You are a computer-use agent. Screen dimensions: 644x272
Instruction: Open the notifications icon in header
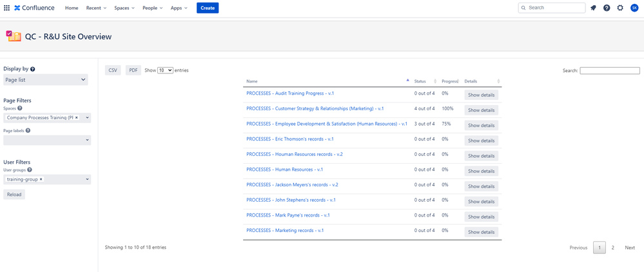(593, 8)
